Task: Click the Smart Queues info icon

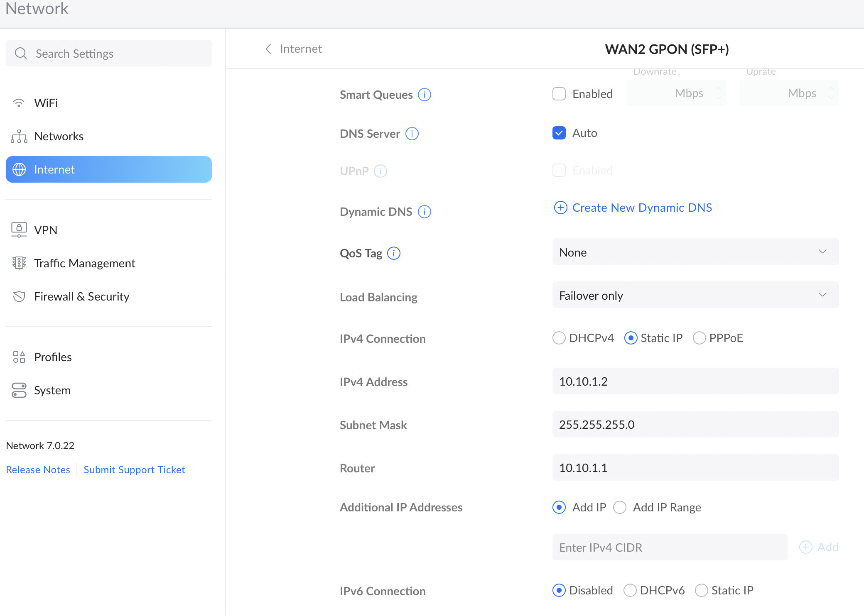Action: [x=424, y=95]
